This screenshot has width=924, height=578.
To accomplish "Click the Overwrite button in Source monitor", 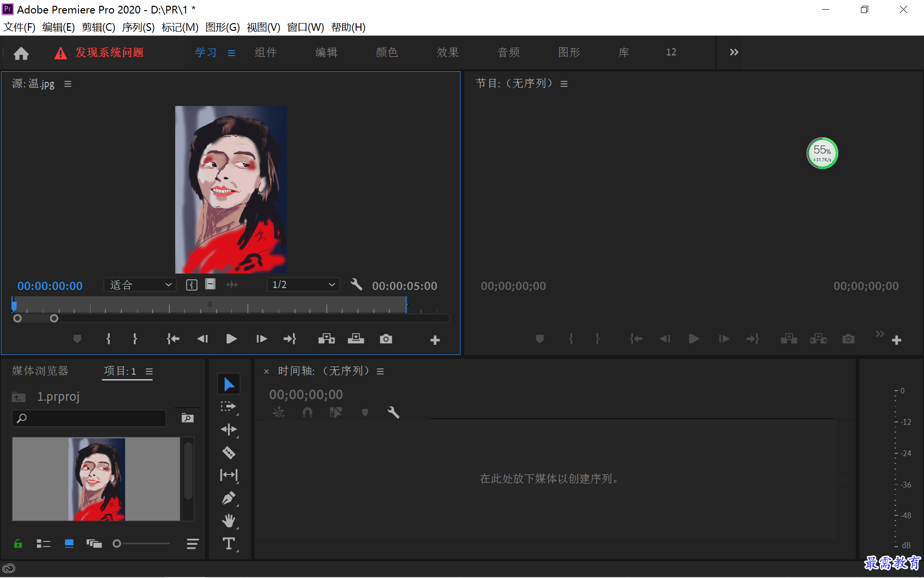I will (356, 339).
